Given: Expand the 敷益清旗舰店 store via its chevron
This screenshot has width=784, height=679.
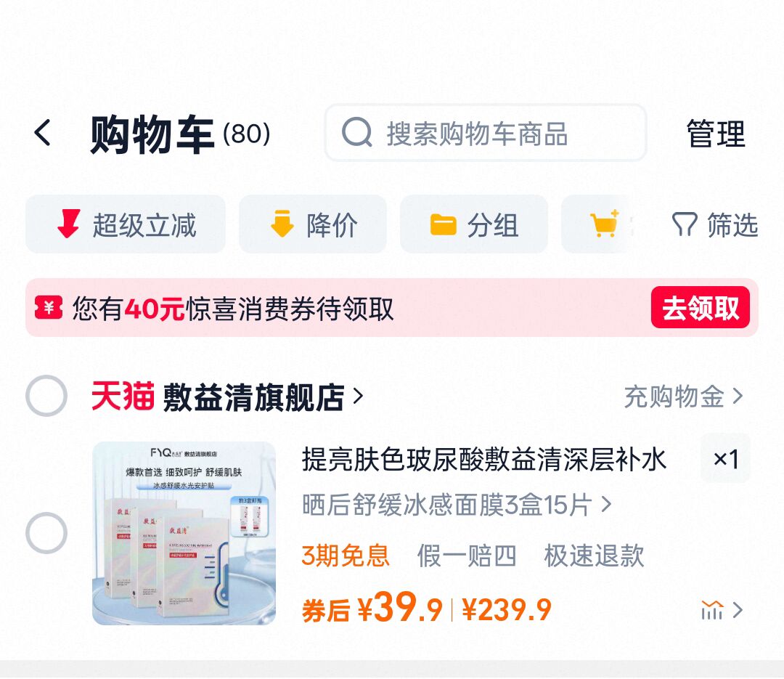Looking at the screenshot, I should (356, 396).
